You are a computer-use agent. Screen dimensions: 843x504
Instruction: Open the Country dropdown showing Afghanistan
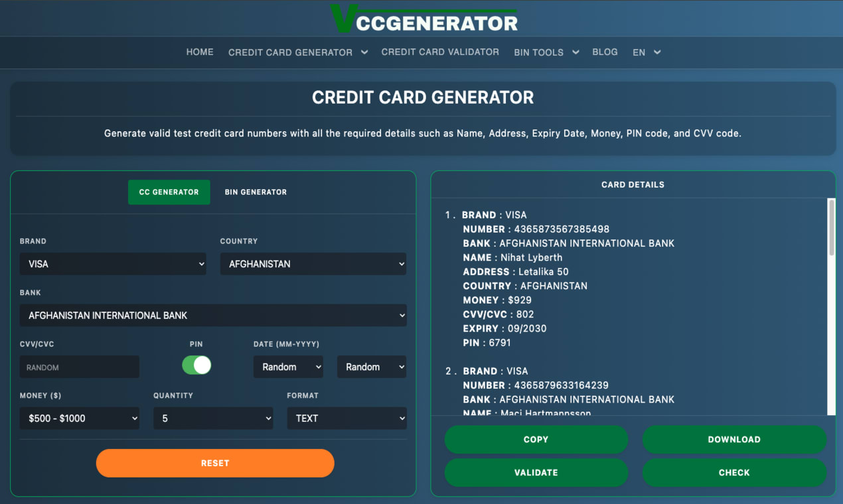click(313, 264)
